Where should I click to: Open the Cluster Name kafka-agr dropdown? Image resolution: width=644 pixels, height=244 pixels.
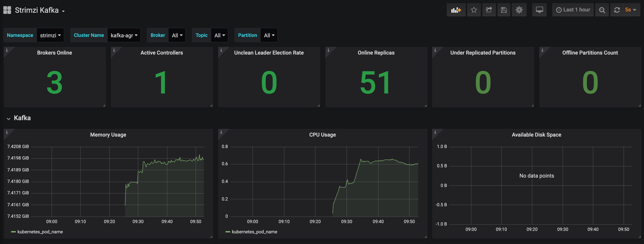(x=124, y=35)
